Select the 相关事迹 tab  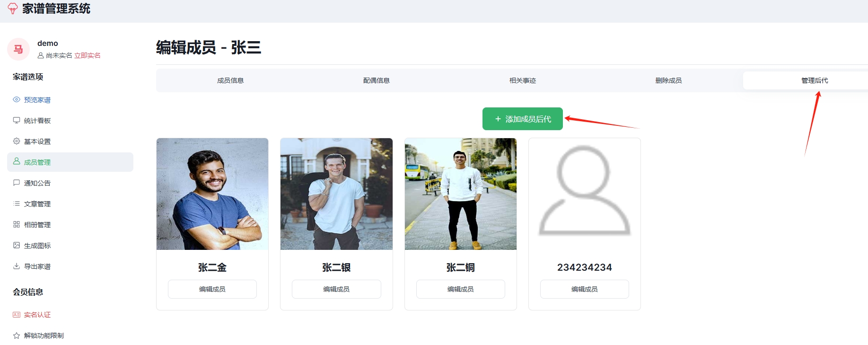pyautogui.click(x=523, y=80)
